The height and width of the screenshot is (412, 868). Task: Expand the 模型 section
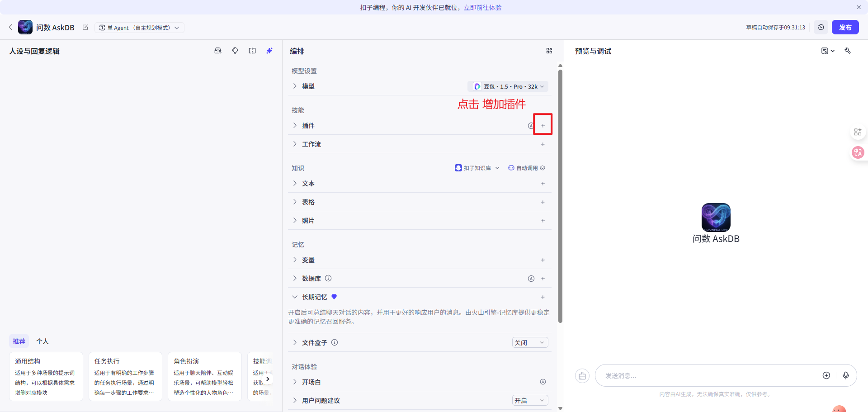pos(295,86)
